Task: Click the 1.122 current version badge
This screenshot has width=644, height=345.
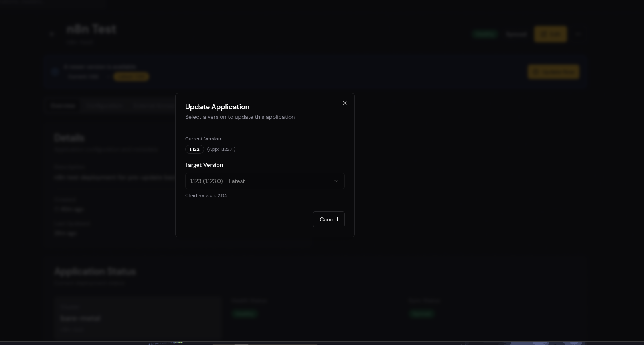Action: [194, 149]
